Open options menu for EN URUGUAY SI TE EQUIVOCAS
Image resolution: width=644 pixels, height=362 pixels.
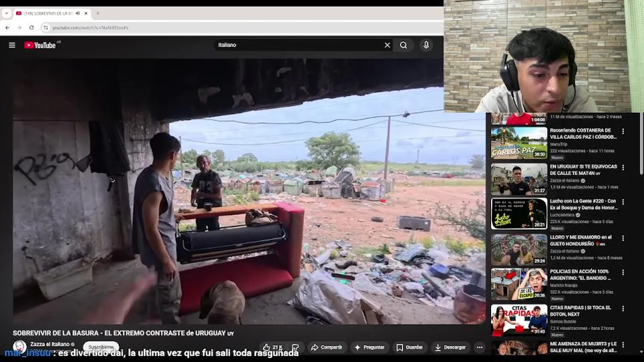pos(623,167)
